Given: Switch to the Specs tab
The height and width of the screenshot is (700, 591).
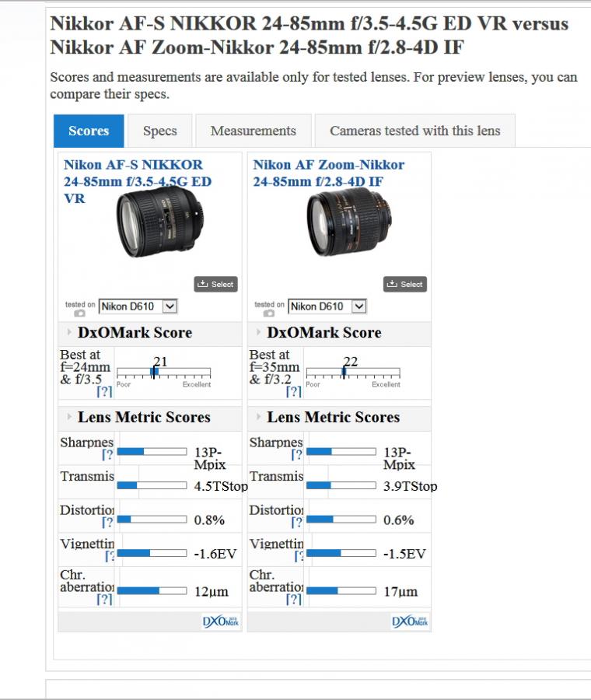Looking at the screenshot, I should coord(159,131).
